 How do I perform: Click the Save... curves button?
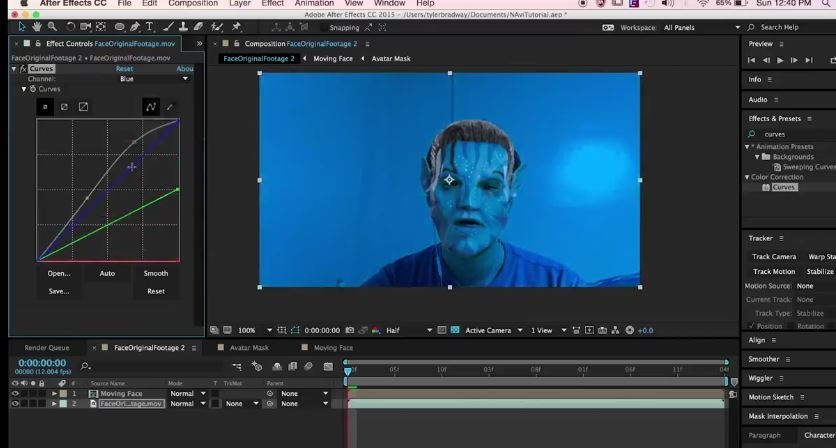[x=59, y=291]
